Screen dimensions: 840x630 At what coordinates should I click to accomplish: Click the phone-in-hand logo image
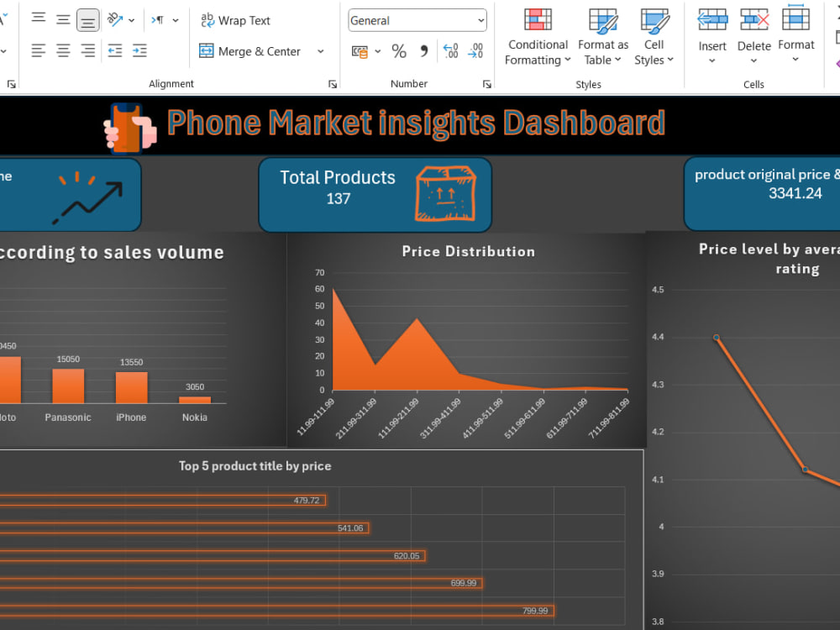pyautogui.click(x=130, y=129)
